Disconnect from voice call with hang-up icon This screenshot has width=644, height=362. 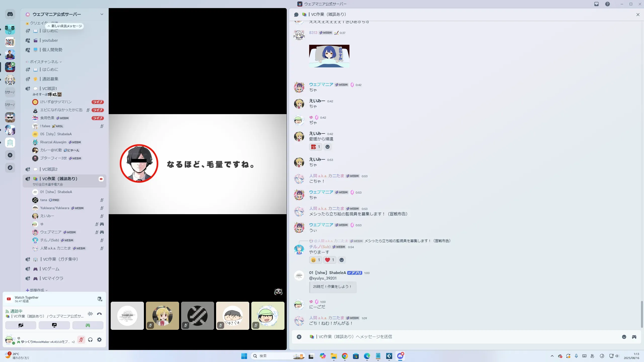coord(99,314)
